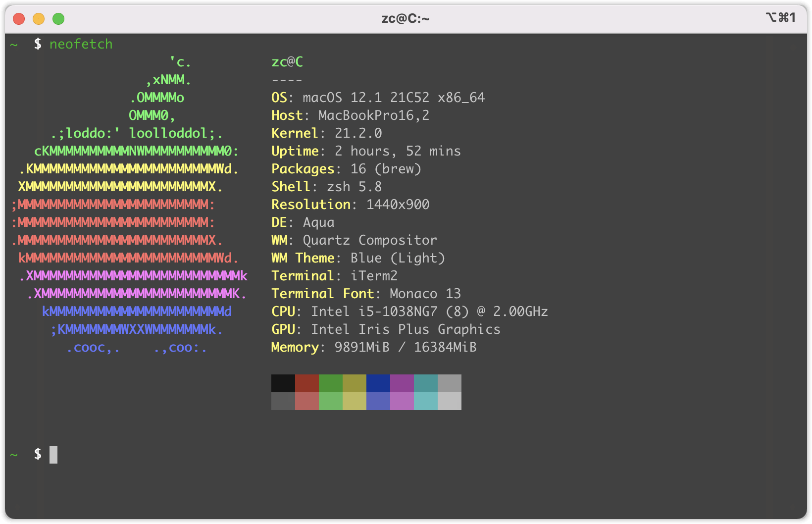Close the iTerm2 window with red button
The height and width of the screenshot is (524, 812).
click(19, 19)
